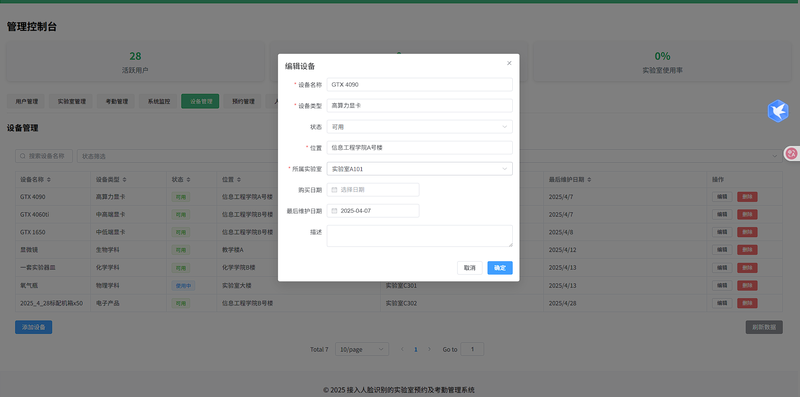
Task: Click 编辑 for the GTX 1650 row
Action: pyautogui.click(x=722, y=232)
